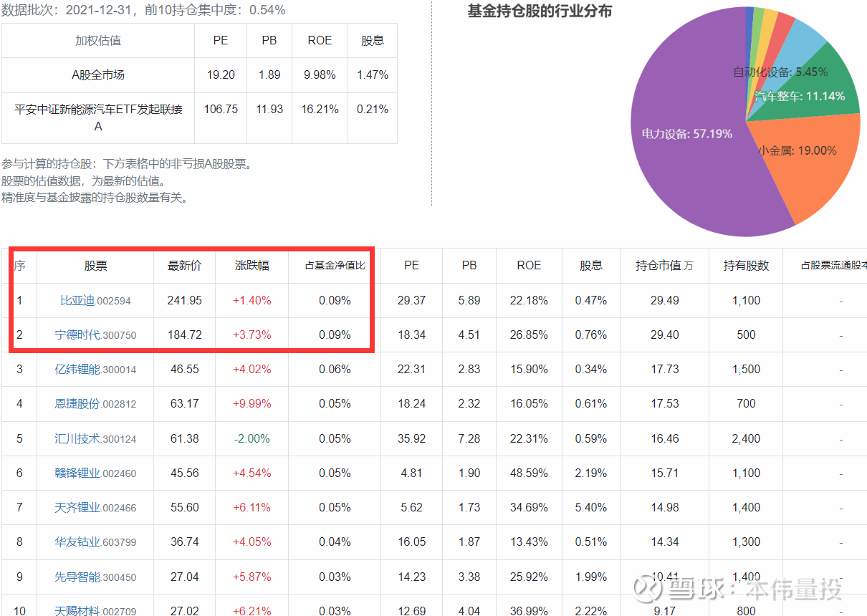Click the fund ROE value 16.21%
The width and height of the screenshot is (867, 616).
(x=320, y=110)
